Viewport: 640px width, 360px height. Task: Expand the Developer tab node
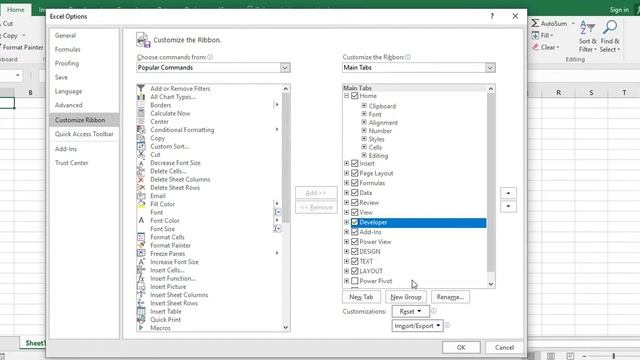tap(347, 222)
